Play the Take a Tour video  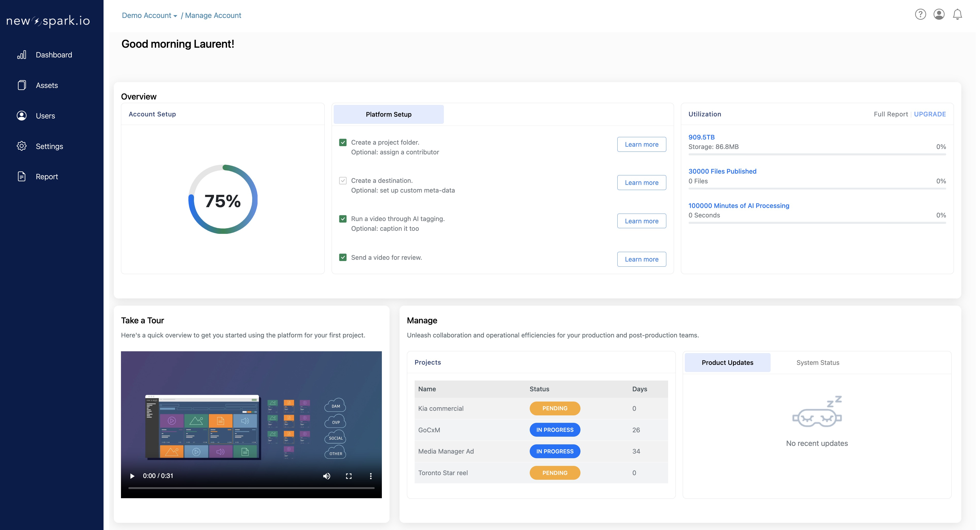pyautogui.click(x=132, y=476)
